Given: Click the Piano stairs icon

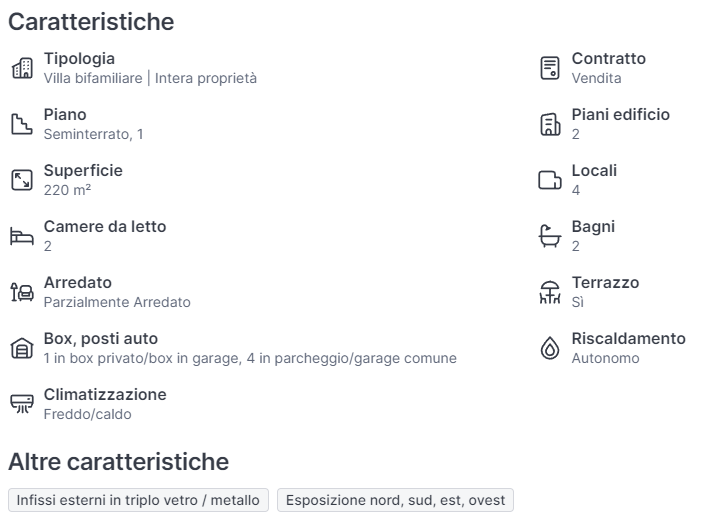Looking at the screenshot, I should click(x=21, y=124).
